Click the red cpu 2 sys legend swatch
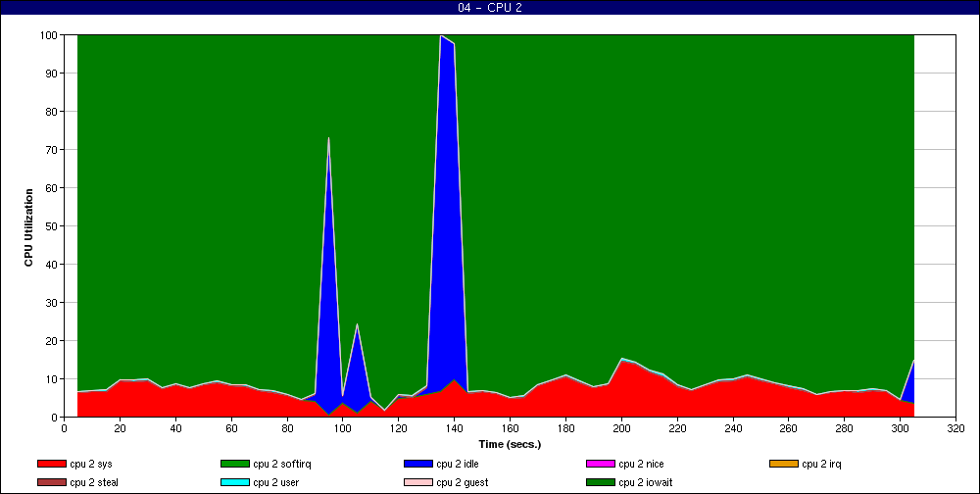Screen dimensions: 980x494 pos(51,464)
